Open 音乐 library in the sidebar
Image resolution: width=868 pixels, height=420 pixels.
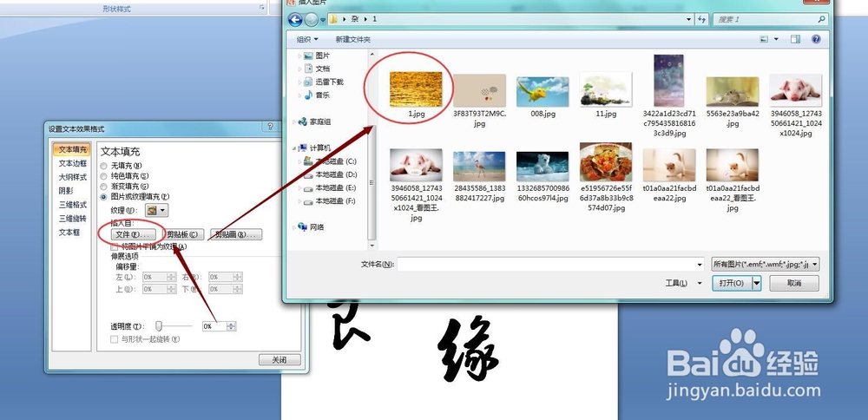[317, 95]
